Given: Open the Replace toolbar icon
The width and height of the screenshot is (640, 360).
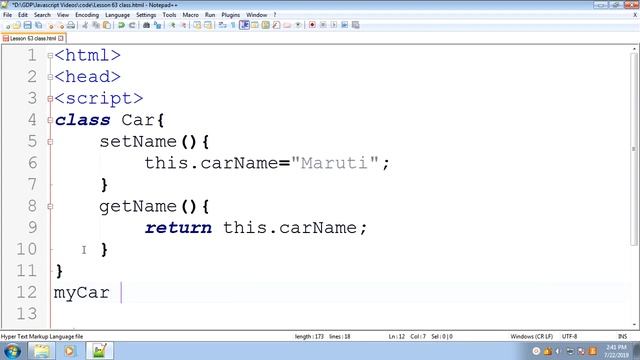Looking at the screenshot, I should (x=157, y=25).
